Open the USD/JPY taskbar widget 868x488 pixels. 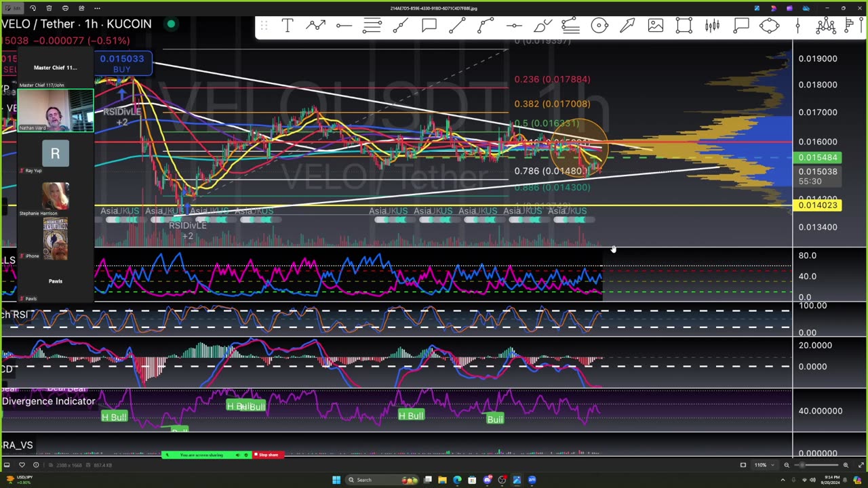point(18,480)
